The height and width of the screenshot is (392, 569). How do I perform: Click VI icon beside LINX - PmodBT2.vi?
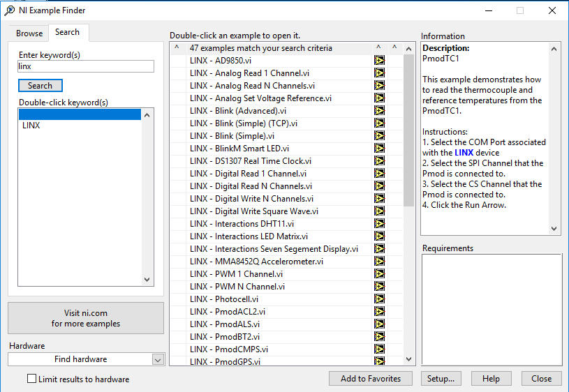tap(379, 337)
